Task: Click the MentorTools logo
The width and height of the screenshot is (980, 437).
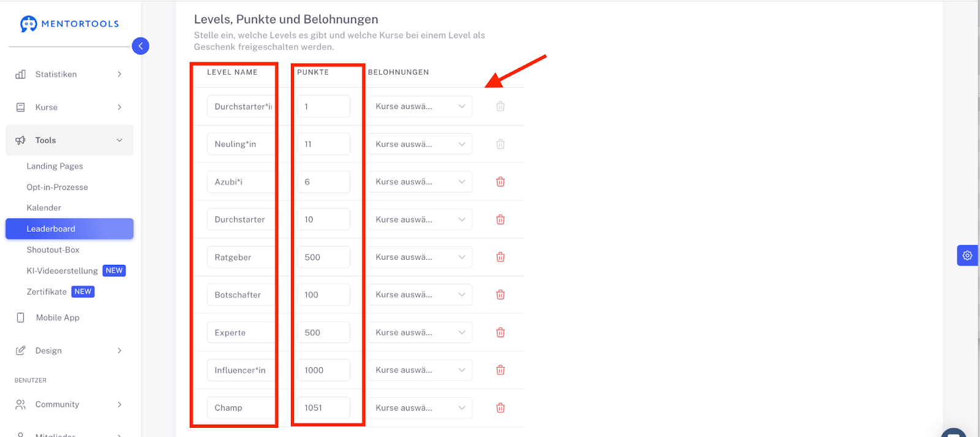Action: [x=69, y=24]
